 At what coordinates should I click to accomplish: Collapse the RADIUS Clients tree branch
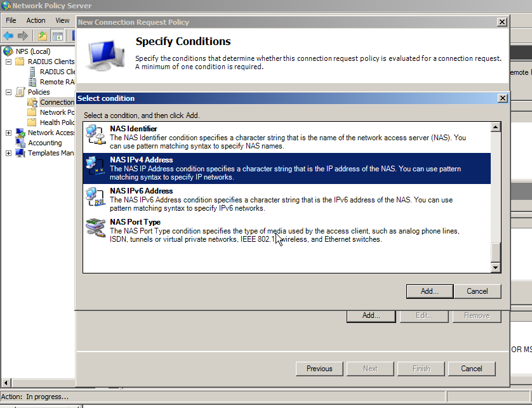(x=8, y=61)
